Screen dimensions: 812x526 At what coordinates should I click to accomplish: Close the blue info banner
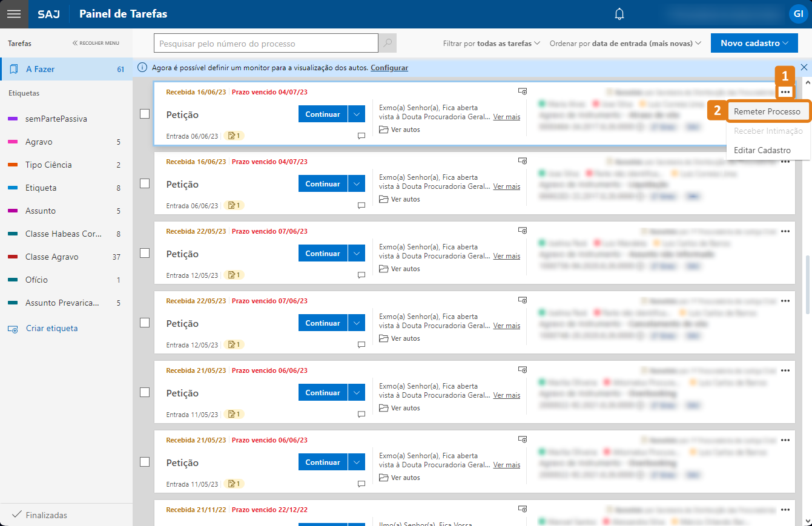pos(804,67)
